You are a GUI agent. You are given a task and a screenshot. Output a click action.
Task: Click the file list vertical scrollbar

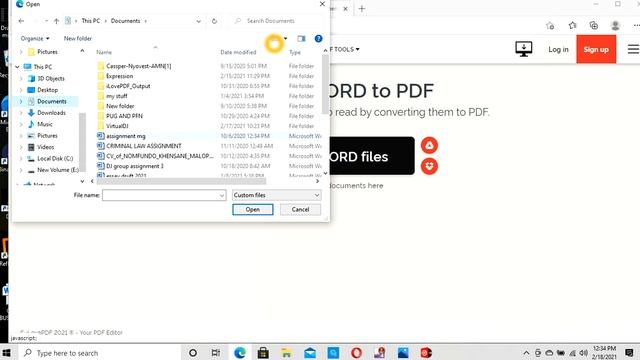[x=325, y=85]
